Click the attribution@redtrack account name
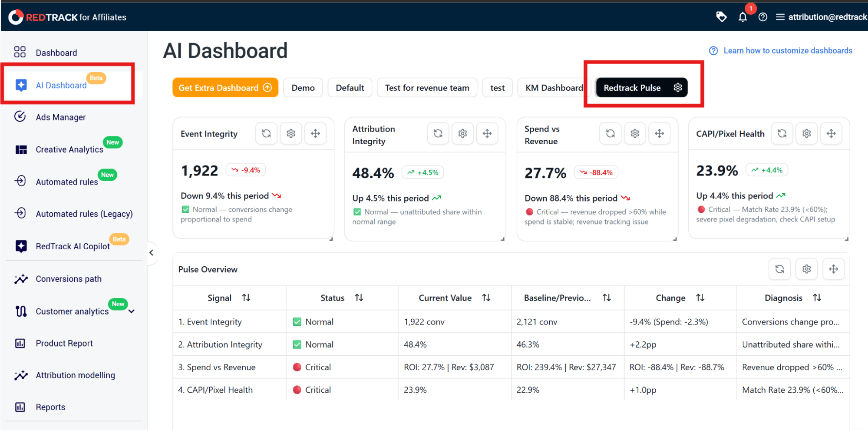Screen dimensions: 868x430 [828, 17]
